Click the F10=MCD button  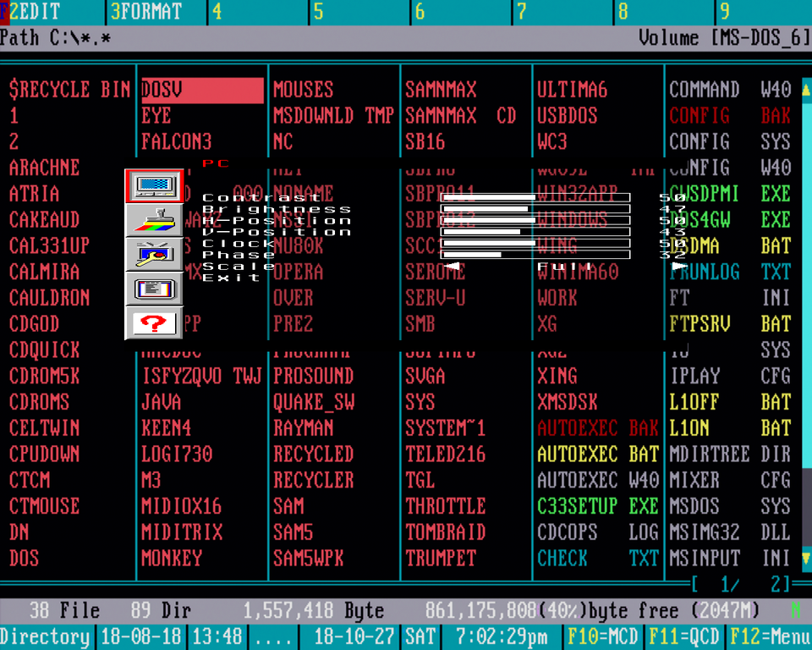click(x=603, y=636)
